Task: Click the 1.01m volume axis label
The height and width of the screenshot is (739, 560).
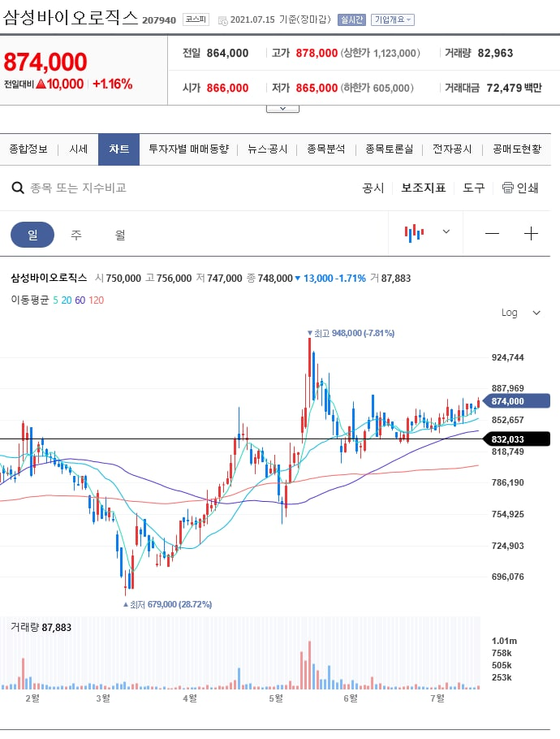Action: click(x=504, y=641)
